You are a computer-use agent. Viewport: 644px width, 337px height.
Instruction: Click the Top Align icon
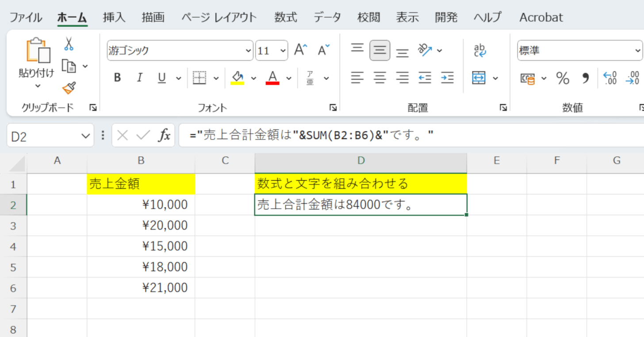coord(357,48)
